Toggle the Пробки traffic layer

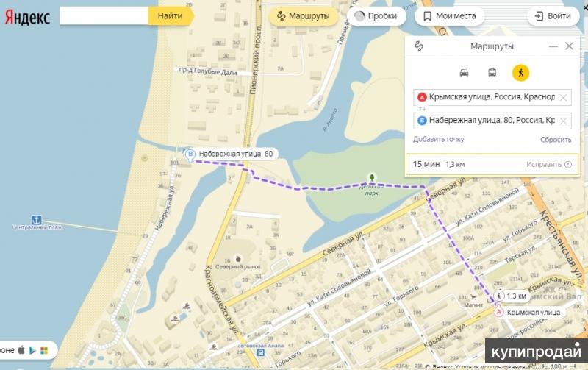[376, 16]
